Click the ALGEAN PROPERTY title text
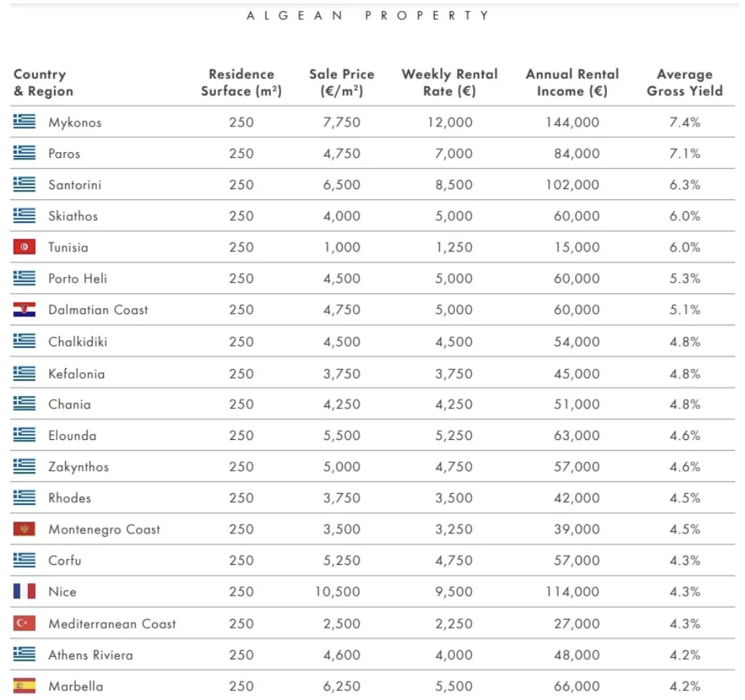 click(369, 15)
